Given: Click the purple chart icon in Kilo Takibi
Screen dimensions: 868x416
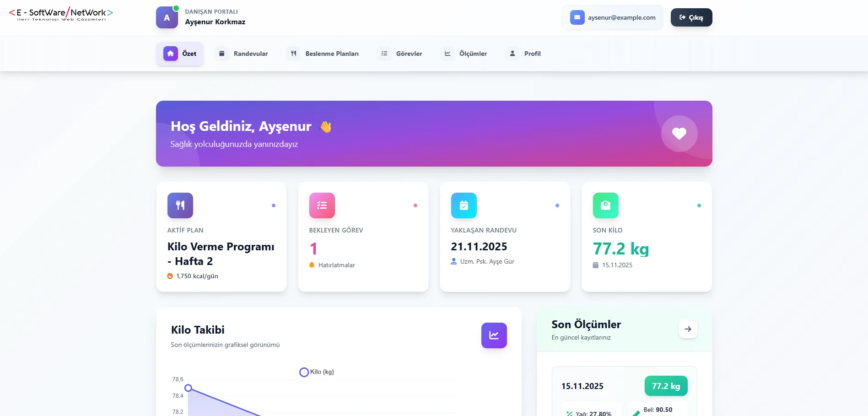Looking at the screenshot, I should [x=494, y=335].
